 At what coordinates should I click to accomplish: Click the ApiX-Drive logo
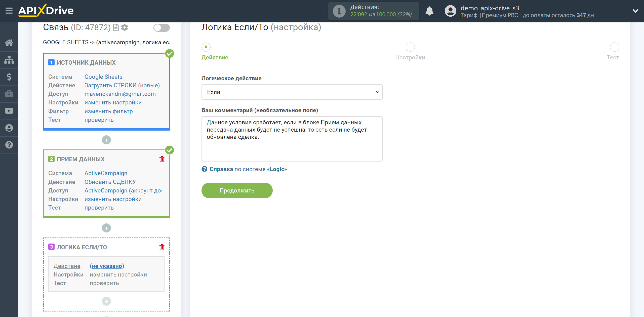coord(46,11)
